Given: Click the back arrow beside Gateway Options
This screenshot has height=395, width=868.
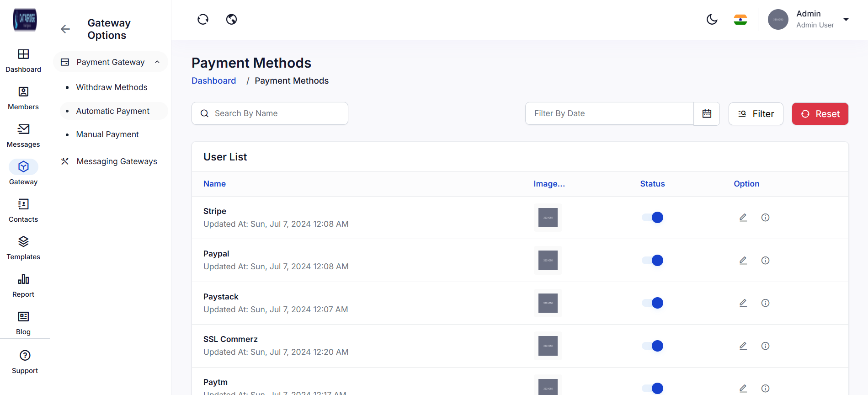Looking at the screenshot, I should pyautogui.click(x=65, y=29).
